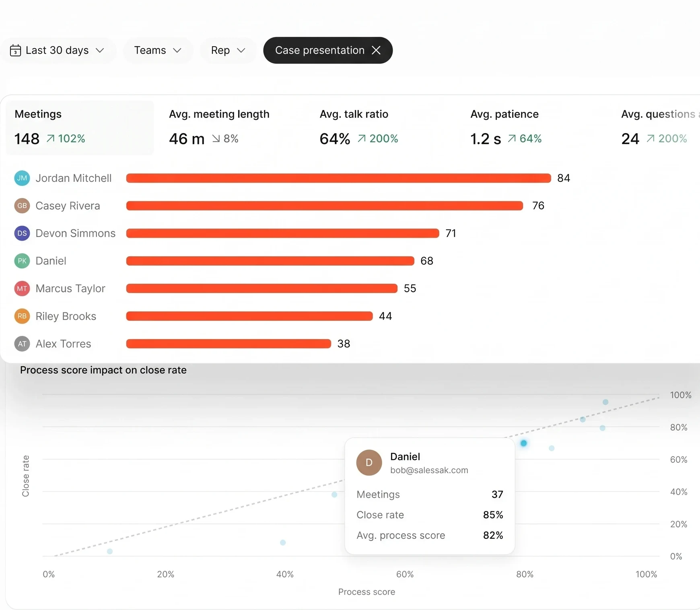Click Devon Simmons' DS avatar
The height and width of the screenshot is (610, 700).
coord(22,233)
